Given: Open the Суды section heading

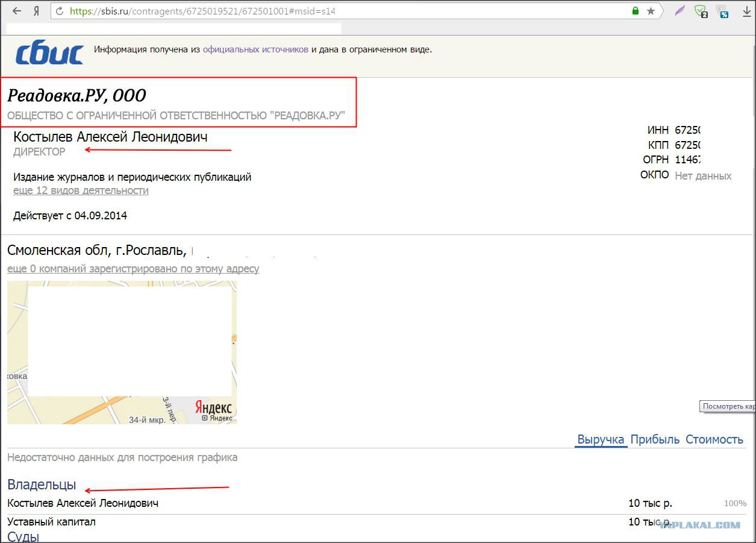Looking at the screenshot, I should click(23, 536).
